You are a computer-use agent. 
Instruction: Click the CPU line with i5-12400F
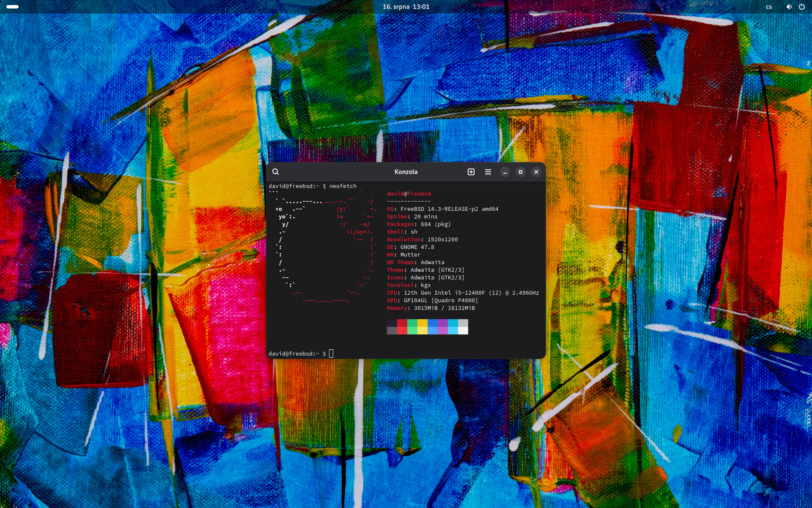click(x=463, y=293)
